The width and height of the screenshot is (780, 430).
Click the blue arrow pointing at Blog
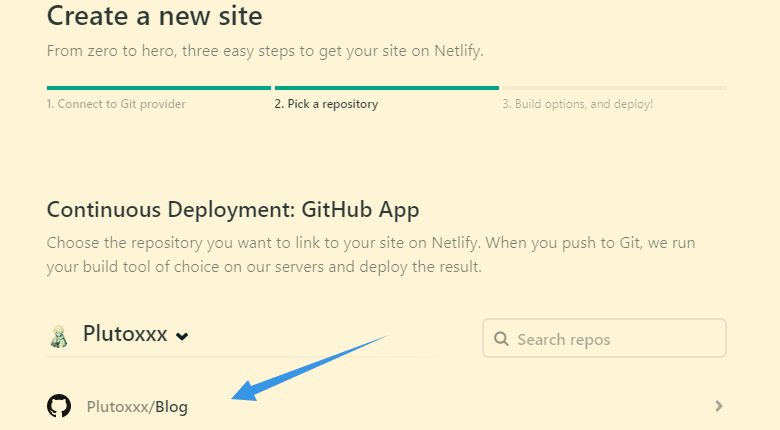(x=310, y=367)
